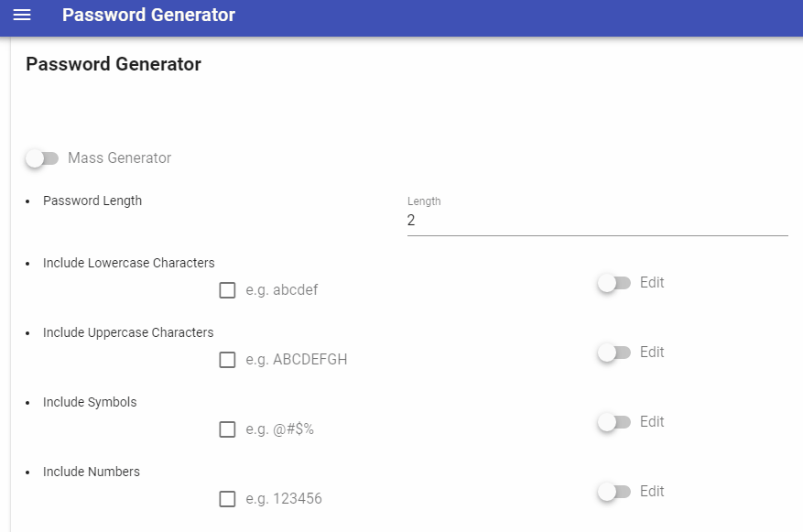Click the Password Generator app bar title
This screenshot has width=803, height=532.
click(148, 15)
